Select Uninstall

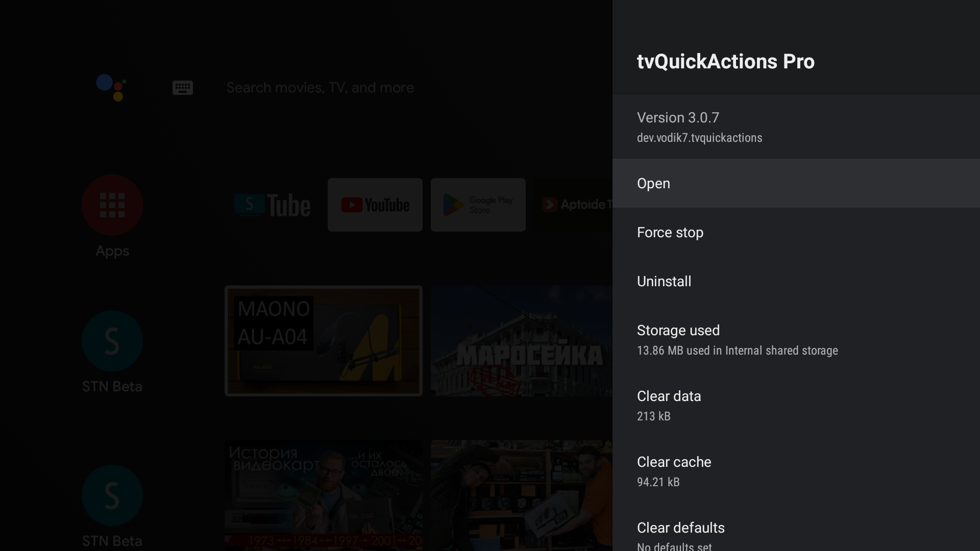[796, 281]
